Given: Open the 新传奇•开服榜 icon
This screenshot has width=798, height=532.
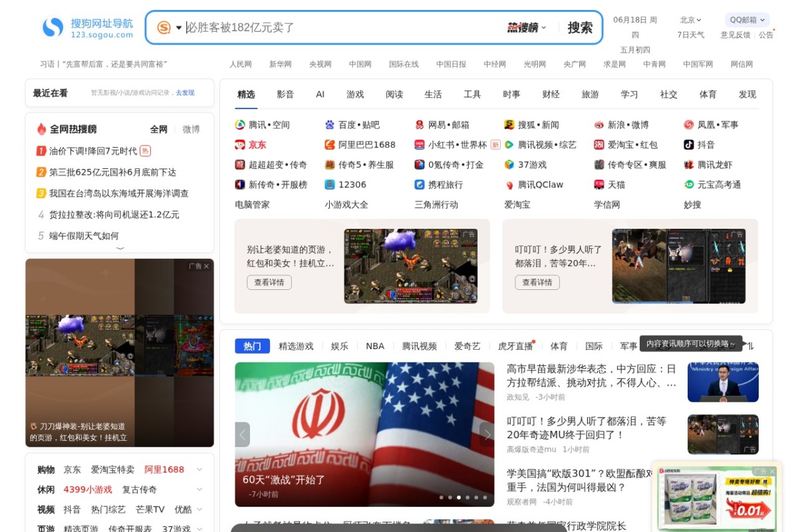Looking at the screenshot, I should 240,184.
